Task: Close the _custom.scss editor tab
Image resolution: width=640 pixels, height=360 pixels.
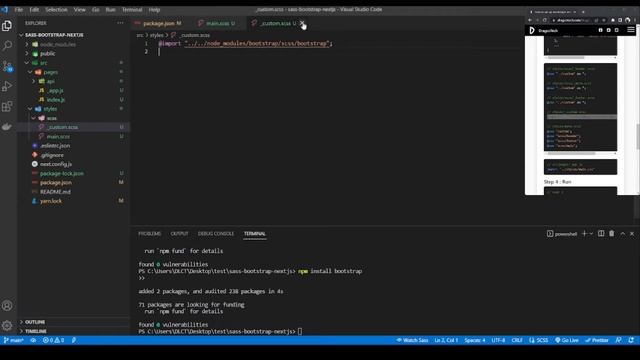Action: click(x=302, y=23)
